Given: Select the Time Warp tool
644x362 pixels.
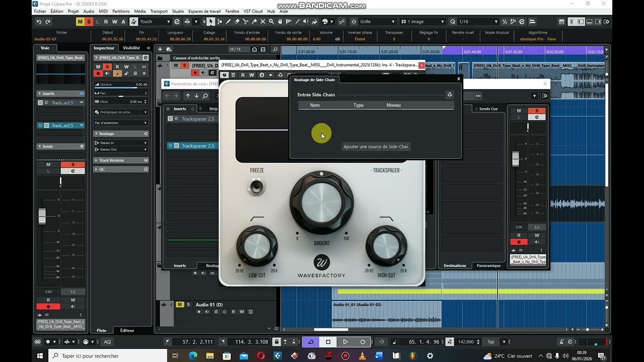Looking at the screenshot, I should coord(289,22).
